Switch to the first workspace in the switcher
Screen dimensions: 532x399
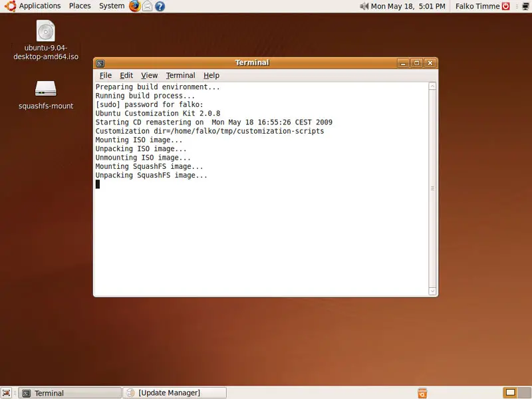pyautogui.click(x=510, y=393)
